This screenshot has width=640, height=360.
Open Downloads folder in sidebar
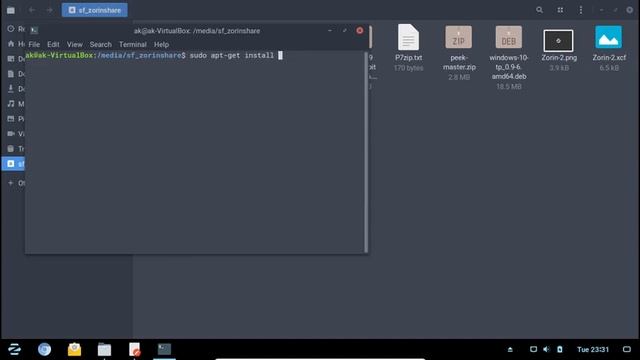click(16, 89)
